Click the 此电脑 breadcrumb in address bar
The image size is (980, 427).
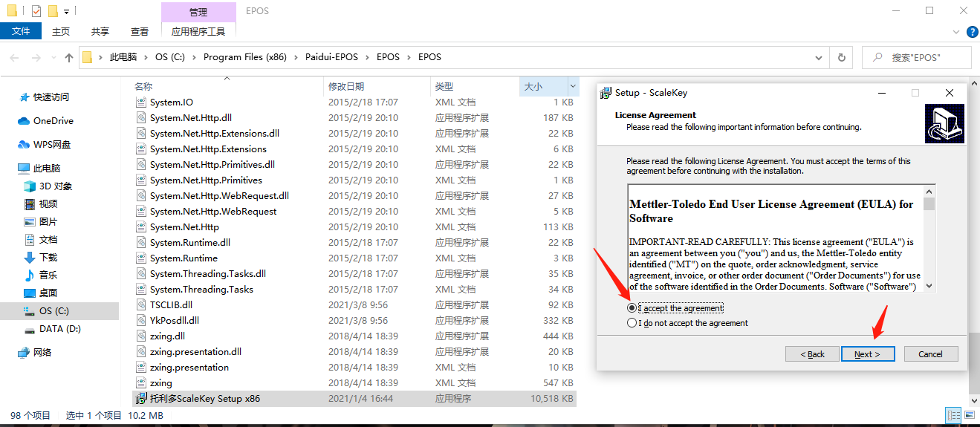[x=123, y=57]
